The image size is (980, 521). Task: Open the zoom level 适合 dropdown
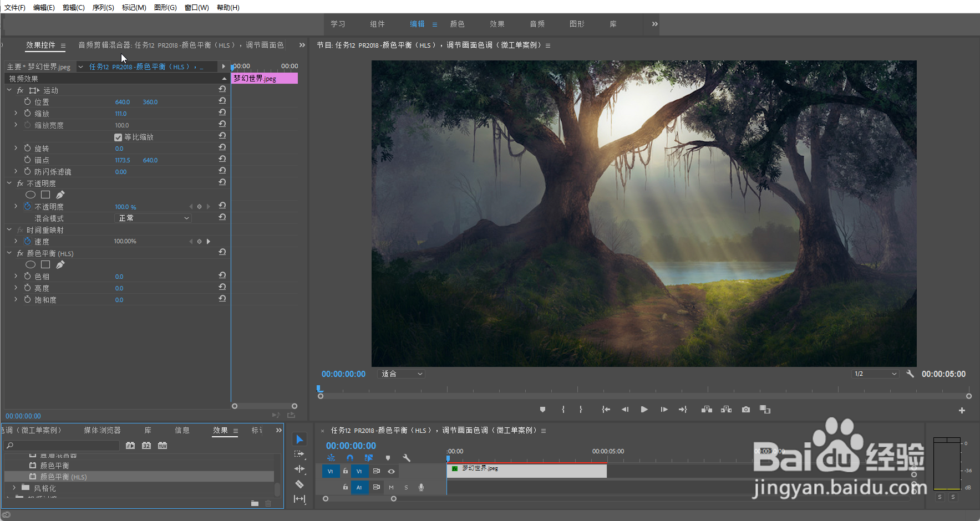(402, 374)
